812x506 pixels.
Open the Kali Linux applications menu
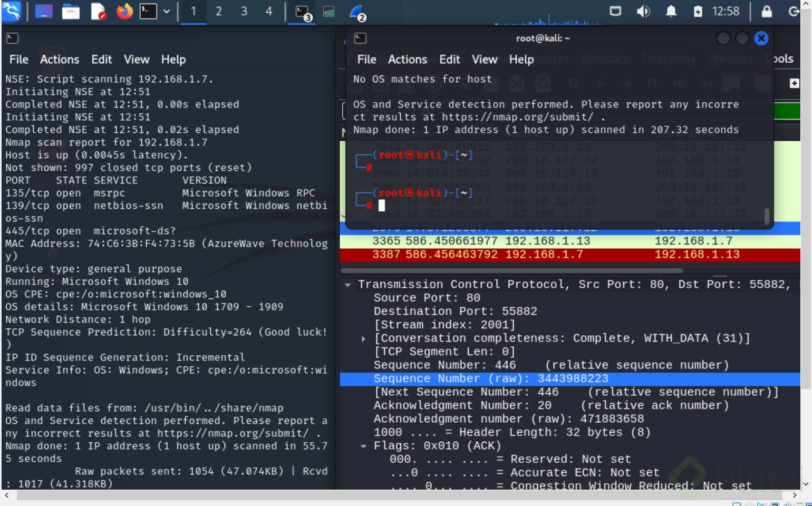pyautogui.click(x=12, y=11)
